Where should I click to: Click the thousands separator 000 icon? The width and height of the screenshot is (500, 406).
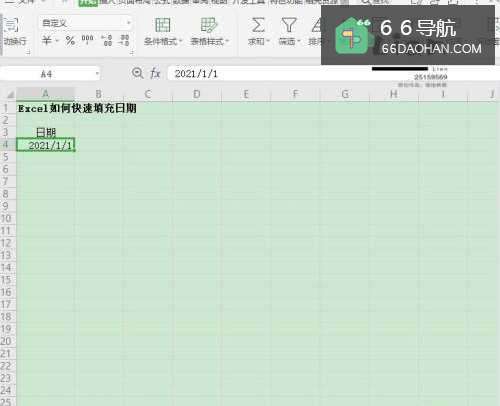pos(88,40)
